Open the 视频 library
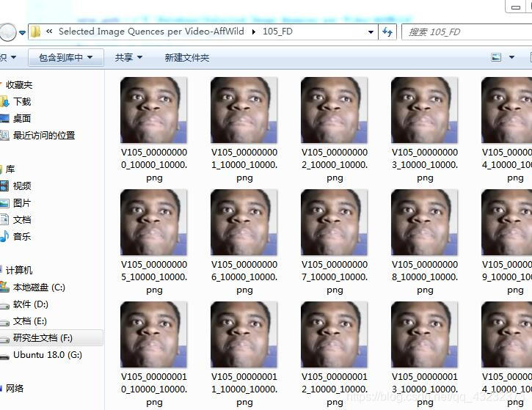Screen dimensions: 532x410 click(x=22, y=186)
